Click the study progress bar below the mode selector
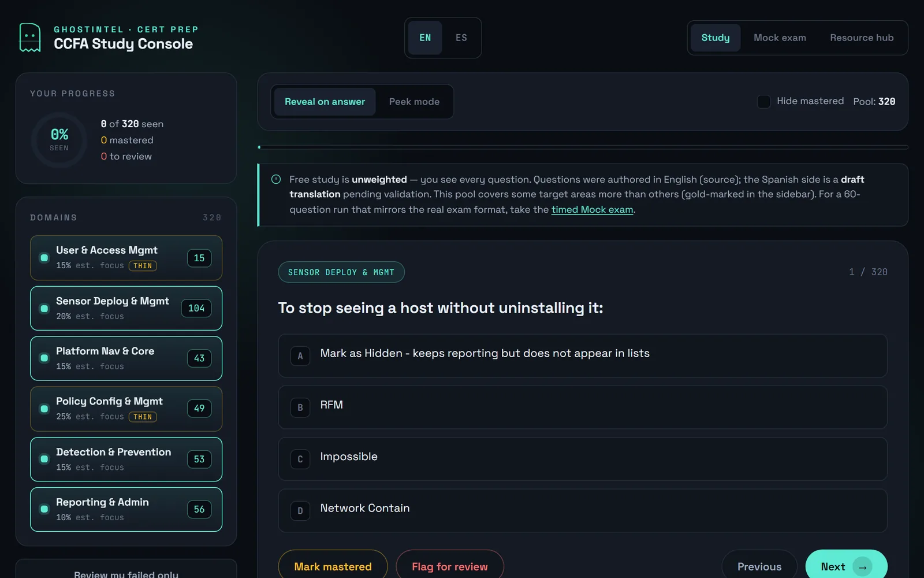 [583, 147]
